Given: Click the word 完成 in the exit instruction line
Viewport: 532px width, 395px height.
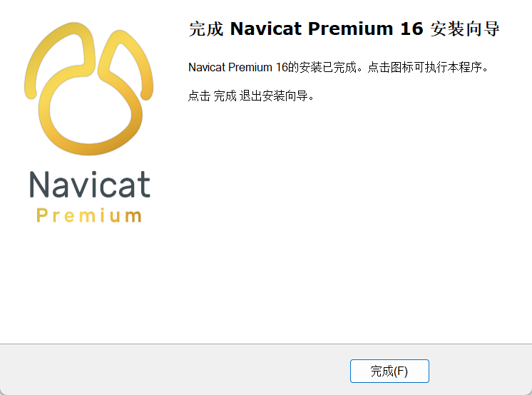Looking at the screenshot, I should click(x=225, y=96).
